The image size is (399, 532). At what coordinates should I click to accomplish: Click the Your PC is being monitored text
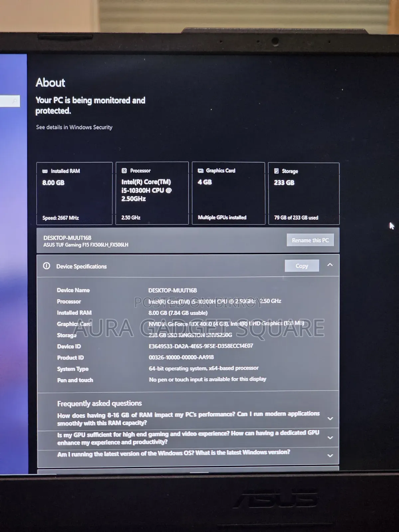pyautogui.click(x=90, y=105)
